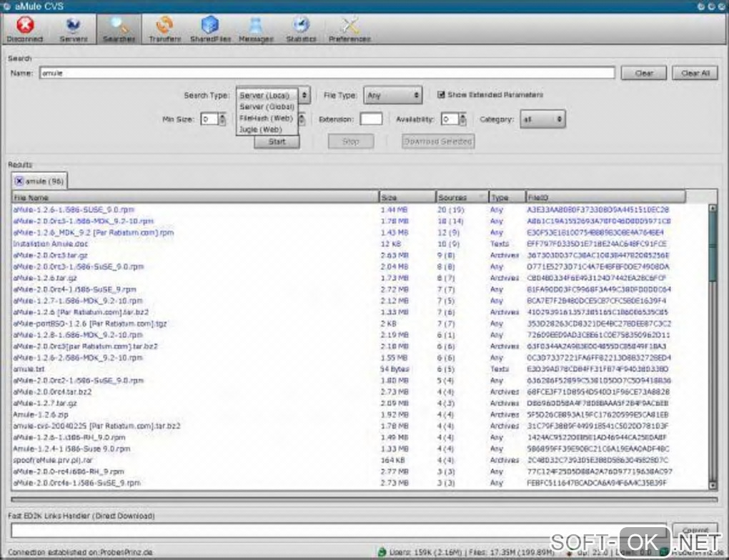Select file Amule-1.2.6.zip
Image resolution: width=729 pixels, height=560 pixels.
pos(41,414)
